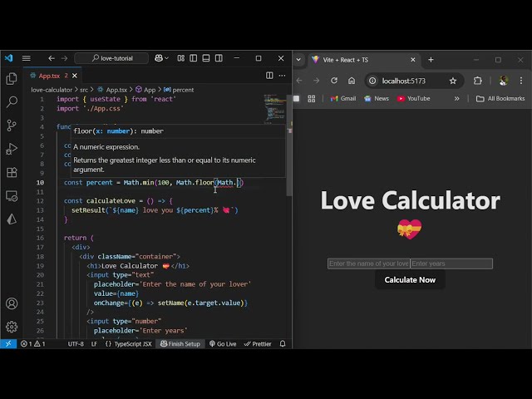
Task: Open the Chrome Extensions puzzle menu
Action: (x=478, y=81)
